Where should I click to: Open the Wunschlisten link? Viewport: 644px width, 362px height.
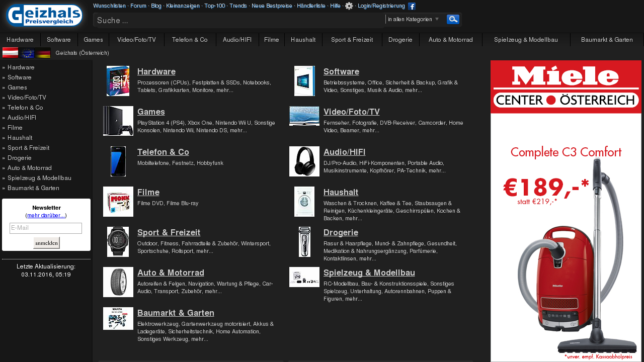109,6
